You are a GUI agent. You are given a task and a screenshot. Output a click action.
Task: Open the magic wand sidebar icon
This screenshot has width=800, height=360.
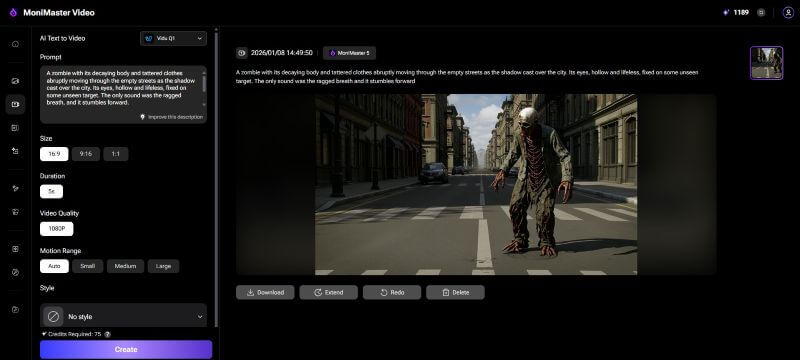pos(15,188)
